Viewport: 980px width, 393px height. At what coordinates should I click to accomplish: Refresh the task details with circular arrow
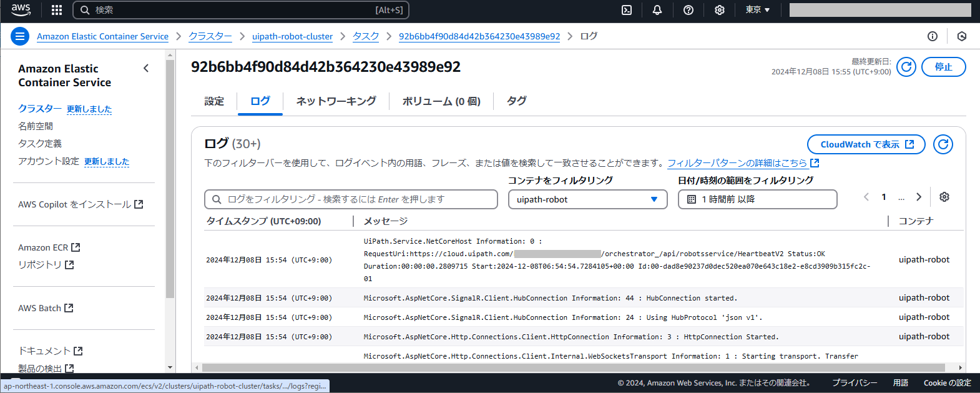pos(906,67)
